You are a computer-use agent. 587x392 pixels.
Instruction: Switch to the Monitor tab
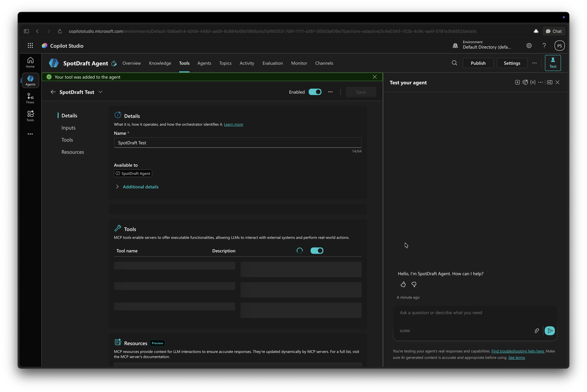[299, 63]
